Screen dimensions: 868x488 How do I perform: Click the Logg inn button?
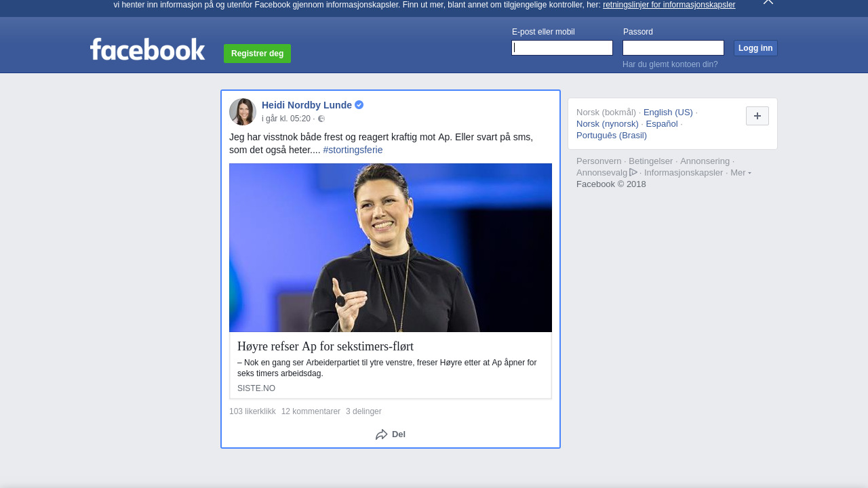(x=755, y=48)
